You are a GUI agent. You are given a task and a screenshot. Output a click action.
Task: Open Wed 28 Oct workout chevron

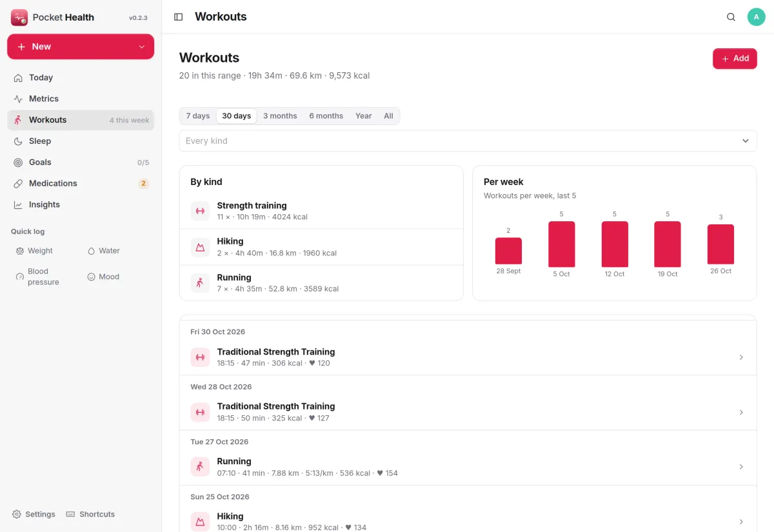pyautogui.click(x=741, y=412)
